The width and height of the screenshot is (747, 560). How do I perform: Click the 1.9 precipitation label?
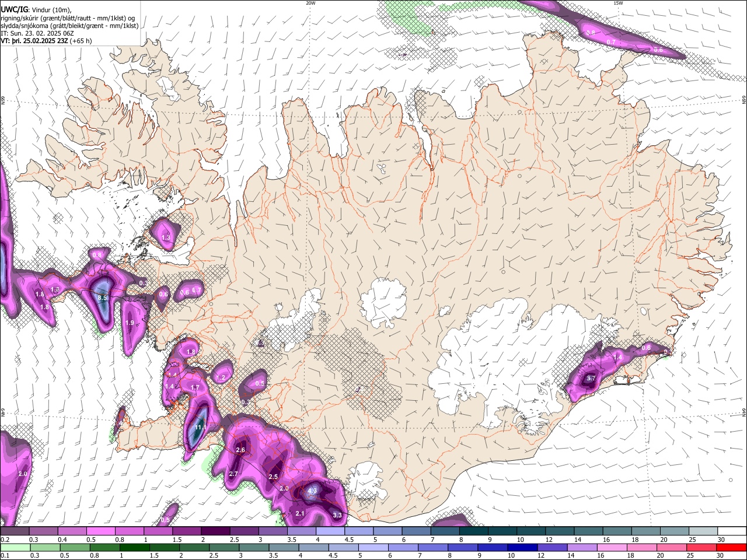tap(130, 323)
